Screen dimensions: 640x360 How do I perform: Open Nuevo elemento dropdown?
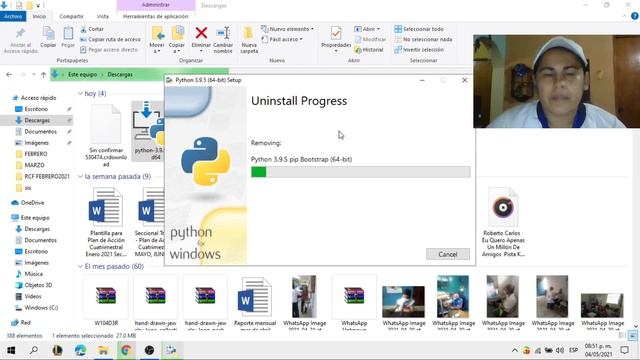tap(288, 29)
